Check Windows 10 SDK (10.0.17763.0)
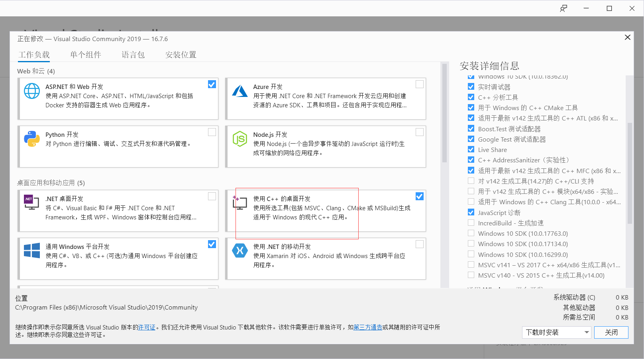The width and height of the screenshot is (644, 359). pyautogui.click(x=471, y=233)
